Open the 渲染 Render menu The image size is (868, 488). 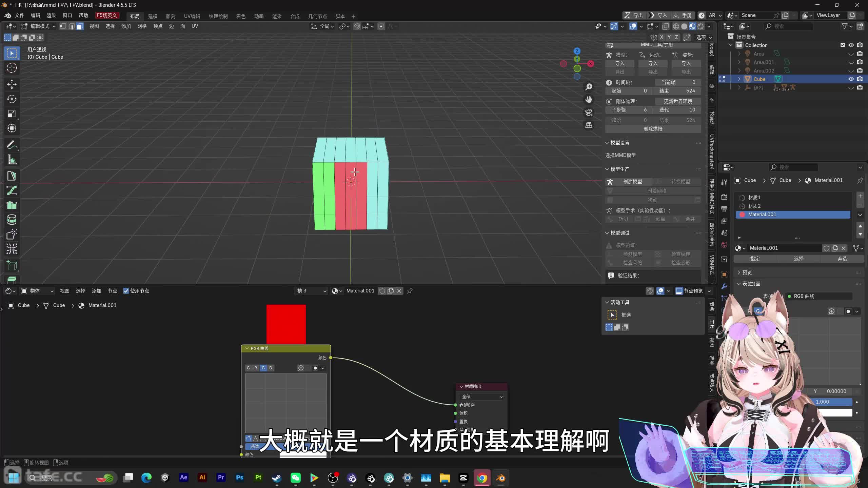click(x=51, y=15)
